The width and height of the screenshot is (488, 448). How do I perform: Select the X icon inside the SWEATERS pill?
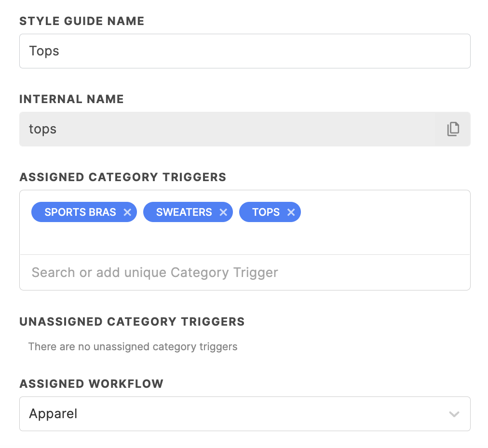(223, 212)
